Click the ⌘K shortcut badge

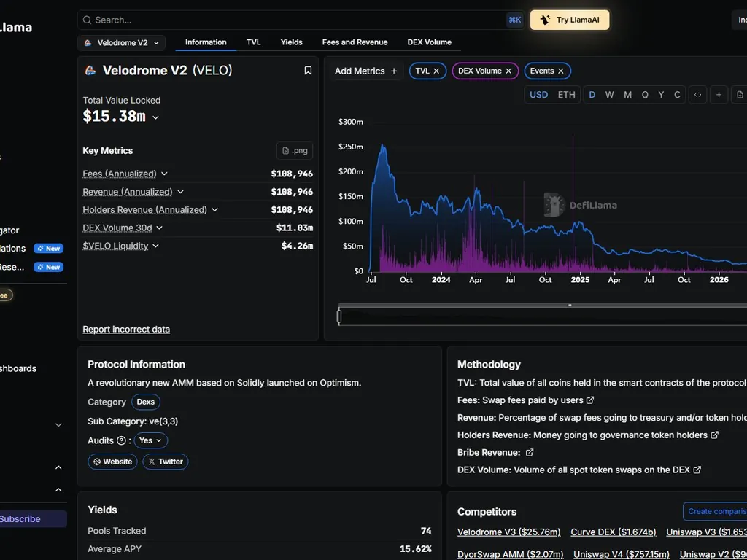click(x=514, y=20)
